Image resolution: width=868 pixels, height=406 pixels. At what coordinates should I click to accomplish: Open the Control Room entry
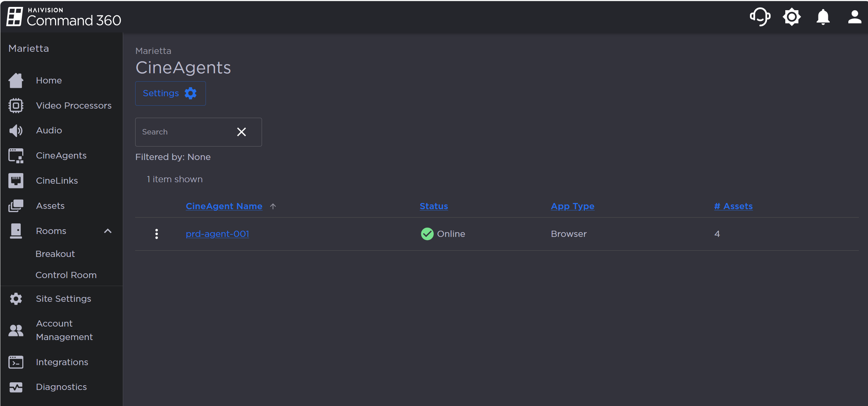[x=66, y=275]
